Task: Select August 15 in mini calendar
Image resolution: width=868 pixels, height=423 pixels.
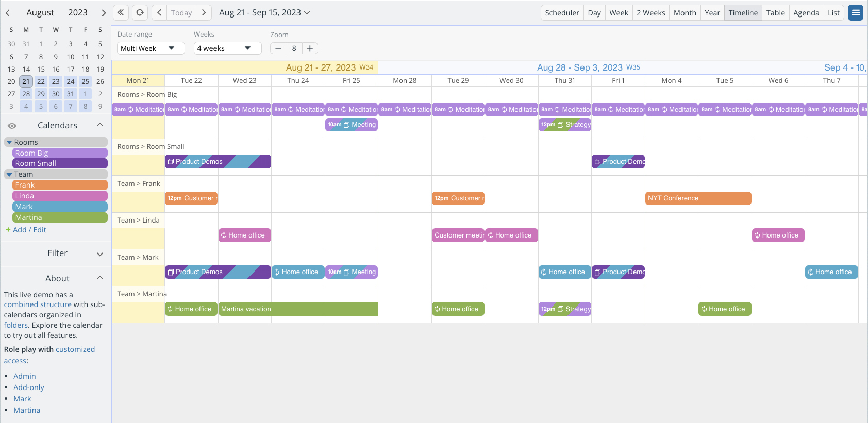Action: coord(41,69)
